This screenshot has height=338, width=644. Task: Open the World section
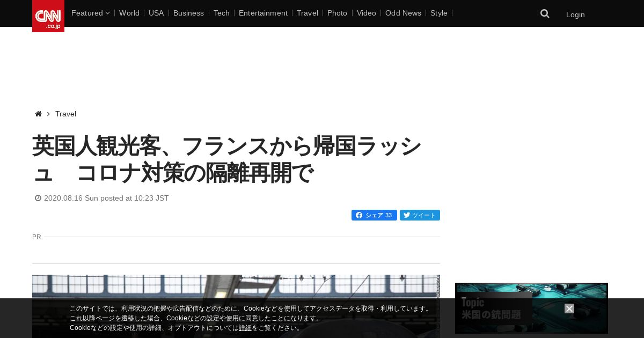[129, 13]
